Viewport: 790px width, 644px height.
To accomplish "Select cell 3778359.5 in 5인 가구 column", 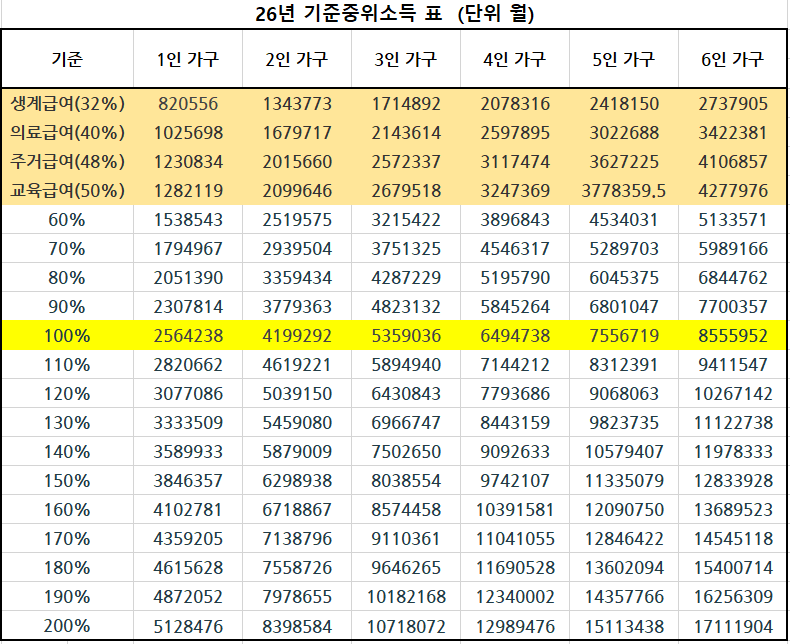I will click(624, 190).
